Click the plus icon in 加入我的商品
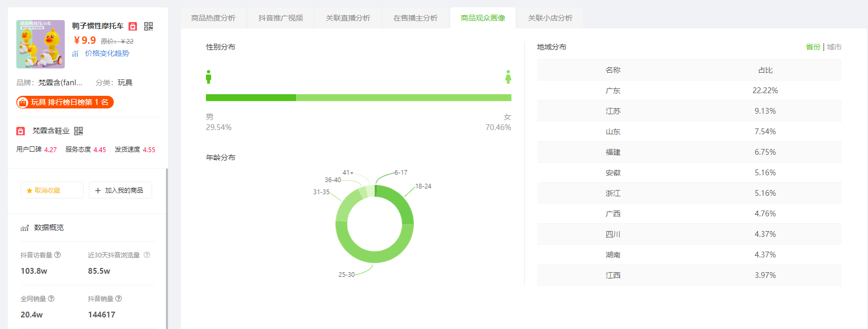868x329 pixels. (x=98, y=191)
